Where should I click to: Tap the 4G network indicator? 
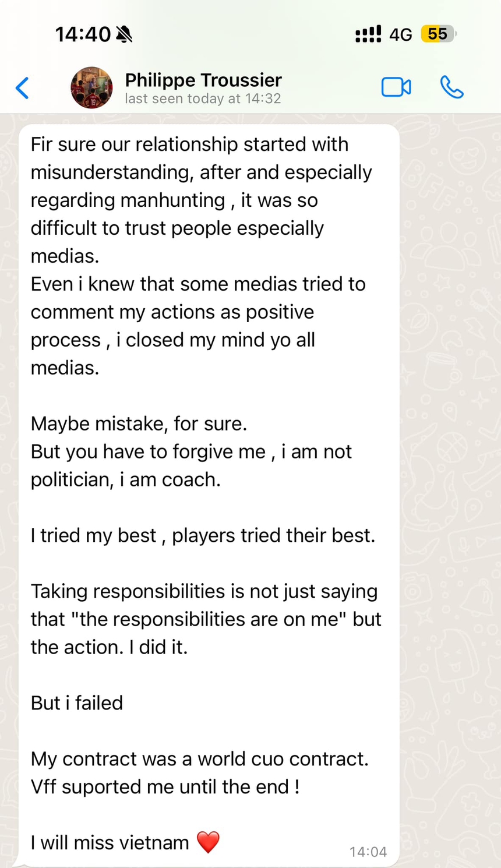(401, 35)
